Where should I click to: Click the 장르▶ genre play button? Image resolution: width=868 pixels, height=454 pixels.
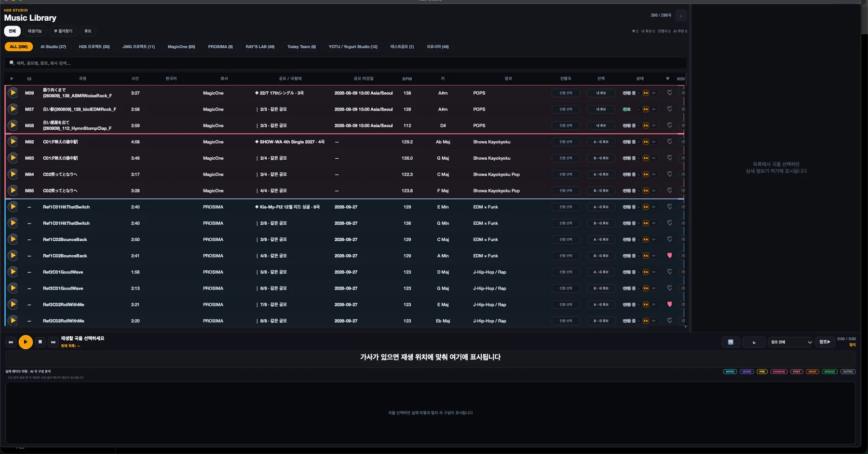click(825, 342)
